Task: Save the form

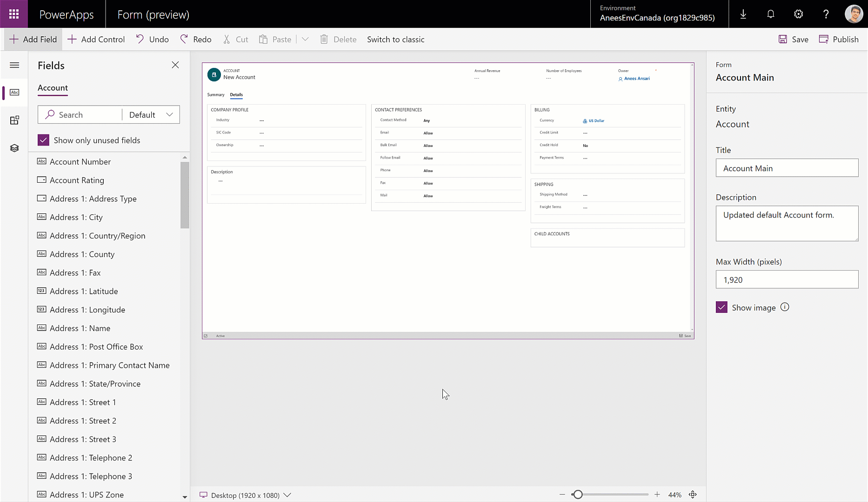Action: [794, 40]
